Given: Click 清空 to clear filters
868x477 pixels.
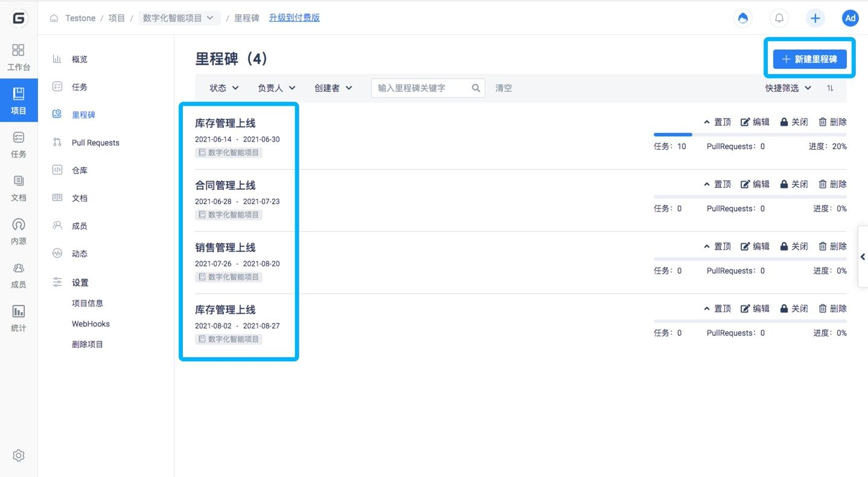Looking at the screenshot, I should point(503,88).
